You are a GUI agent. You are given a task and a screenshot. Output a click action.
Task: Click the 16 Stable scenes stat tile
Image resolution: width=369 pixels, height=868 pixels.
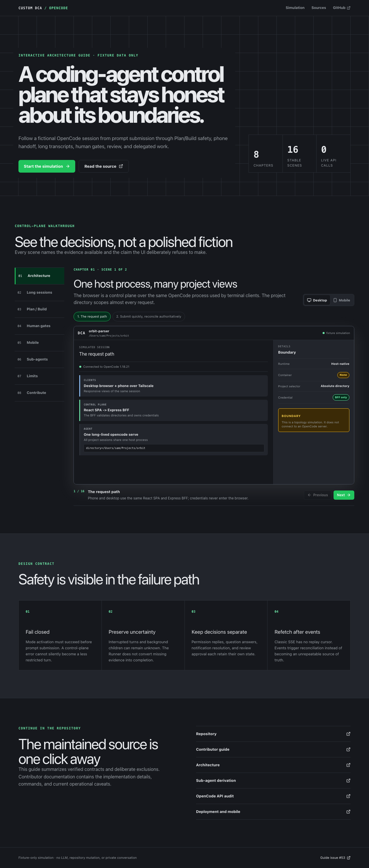299,154
